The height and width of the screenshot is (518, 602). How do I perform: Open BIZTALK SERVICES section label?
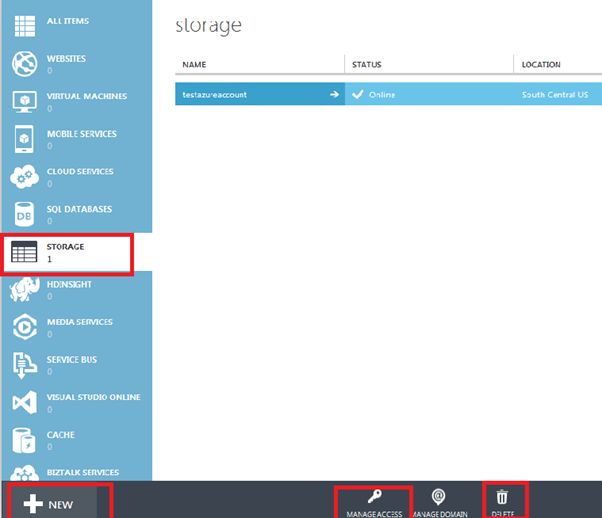(x=83, y=473)
